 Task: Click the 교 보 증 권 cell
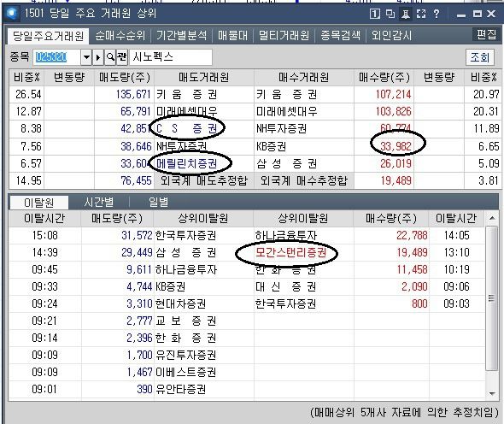tap(203, 321)
